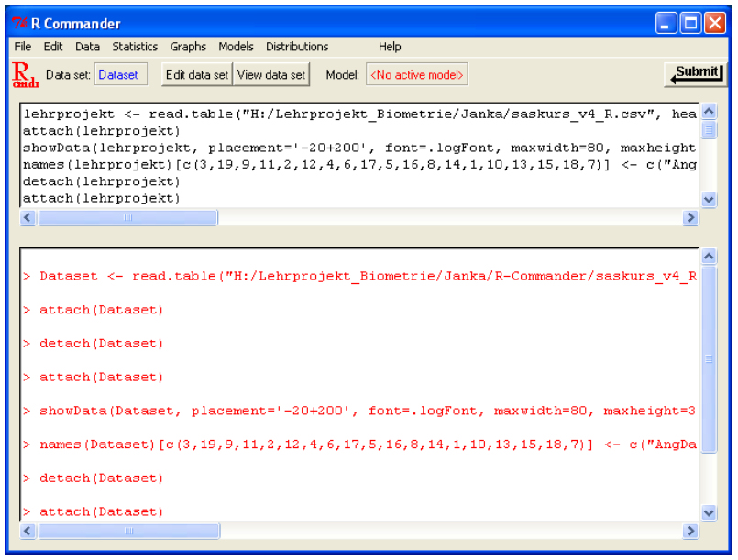Open the Edit menu
This screenshot has width=738, height=560.
pyautogui.click(x=53, y=47)
